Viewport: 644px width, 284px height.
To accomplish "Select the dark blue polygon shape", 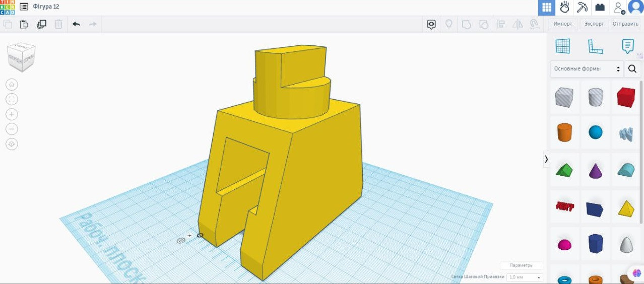I will [x=595, y=243].
